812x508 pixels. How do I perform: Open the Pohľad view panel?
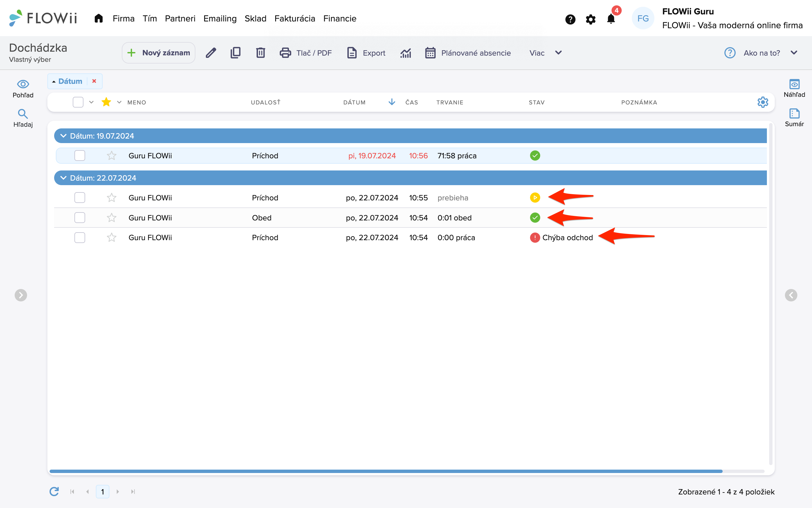(23, 89)
